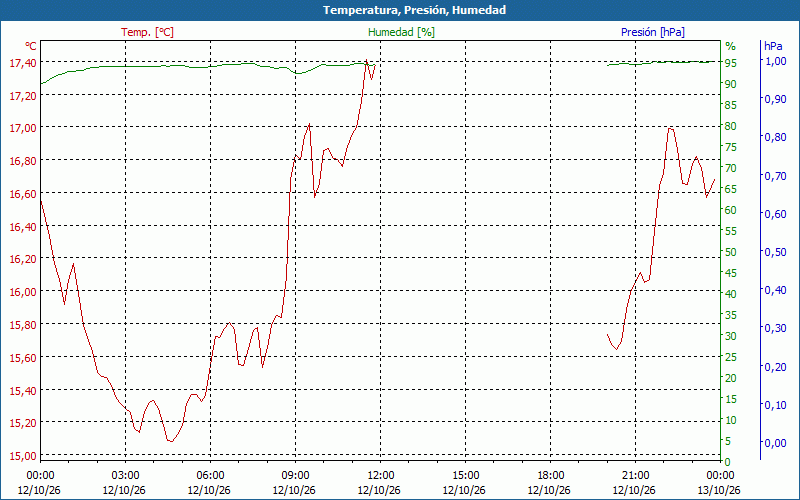This screenshot has height=500, width=800.
Task: Click the 13/10/26 date label
Action: coord(719,490)
